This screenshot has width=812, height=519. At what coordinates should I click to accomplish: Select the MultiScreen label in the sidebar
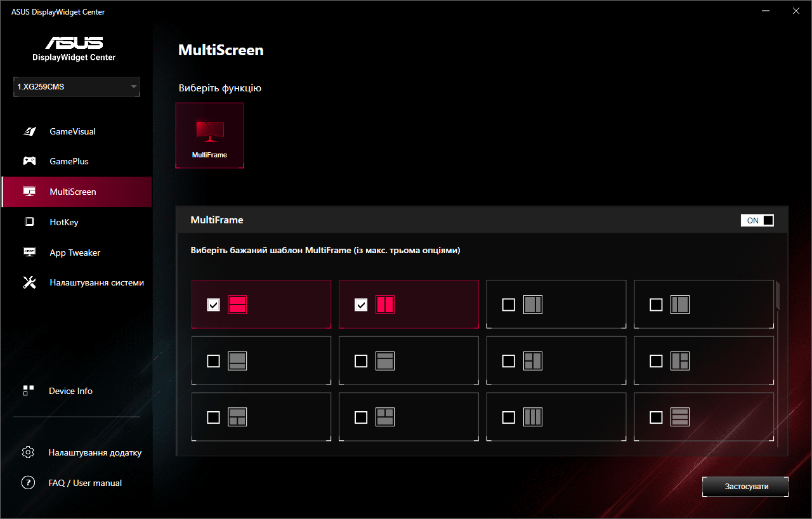coord(73,192)
